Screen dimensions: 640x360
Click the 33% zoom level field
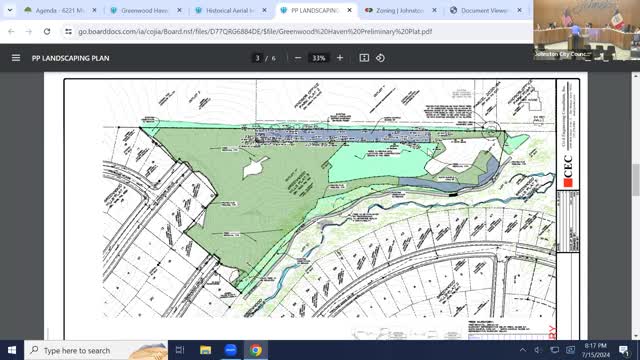[319, 58]
